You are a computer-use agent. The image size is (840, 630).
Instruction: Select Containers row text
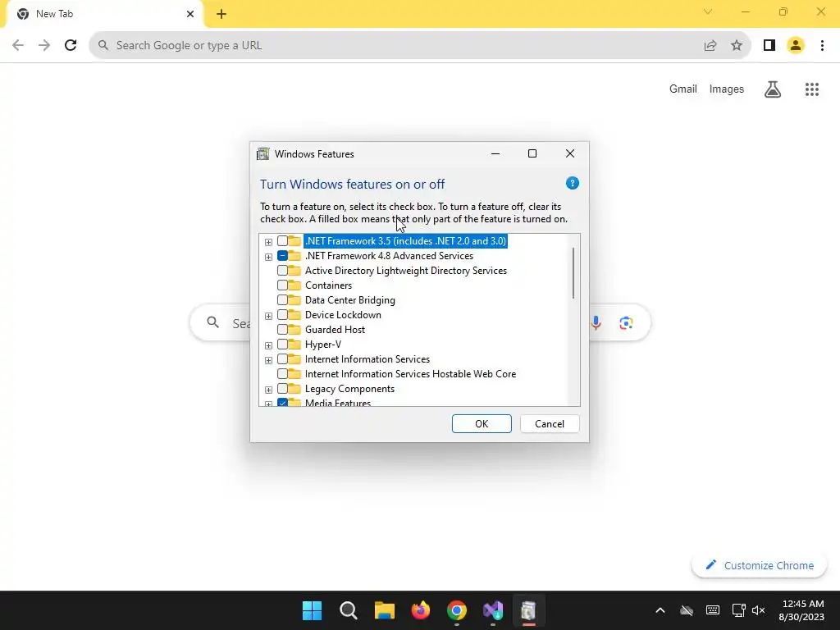[328, 285]
